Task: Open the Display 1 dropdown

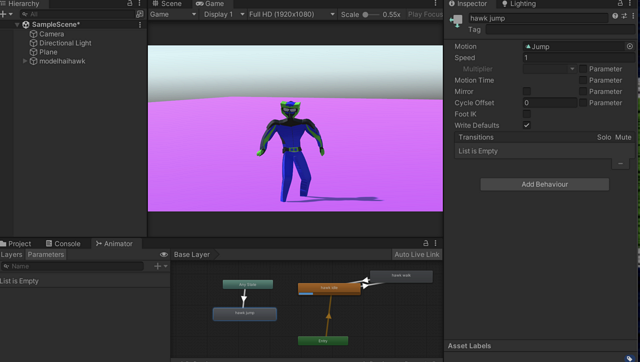Action: (224, 14)
